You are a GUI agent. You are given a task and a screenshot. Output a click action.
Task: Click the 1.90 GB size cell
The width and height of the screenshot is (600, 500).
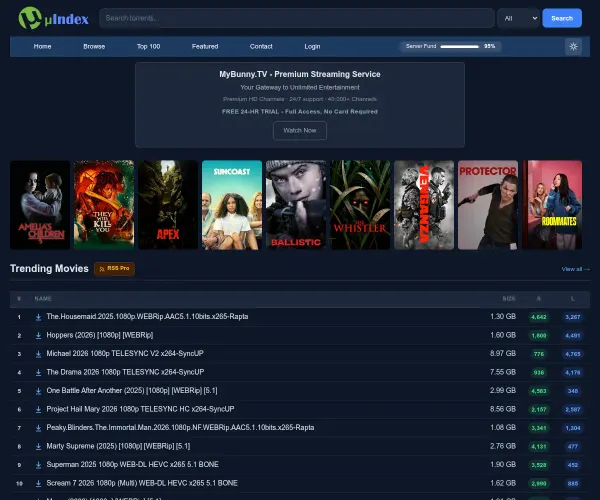click(x=503, y=464)
